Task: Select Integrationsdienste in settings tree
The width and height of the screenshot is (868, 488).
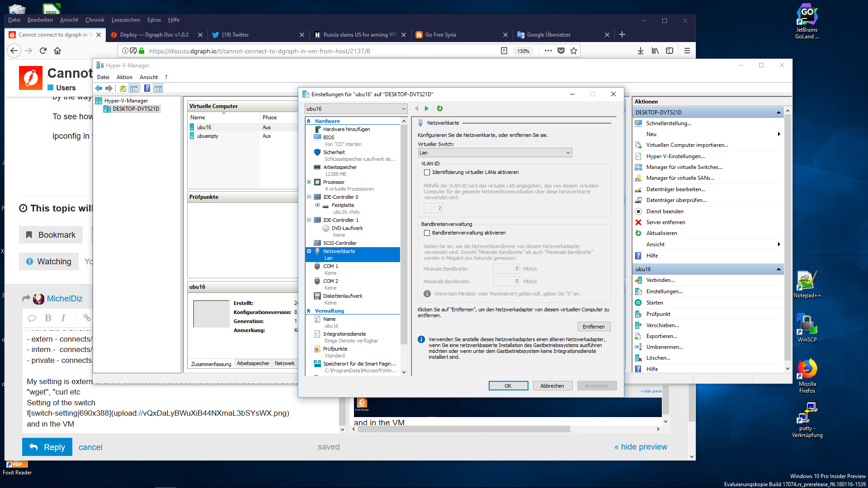Action: 344,334
